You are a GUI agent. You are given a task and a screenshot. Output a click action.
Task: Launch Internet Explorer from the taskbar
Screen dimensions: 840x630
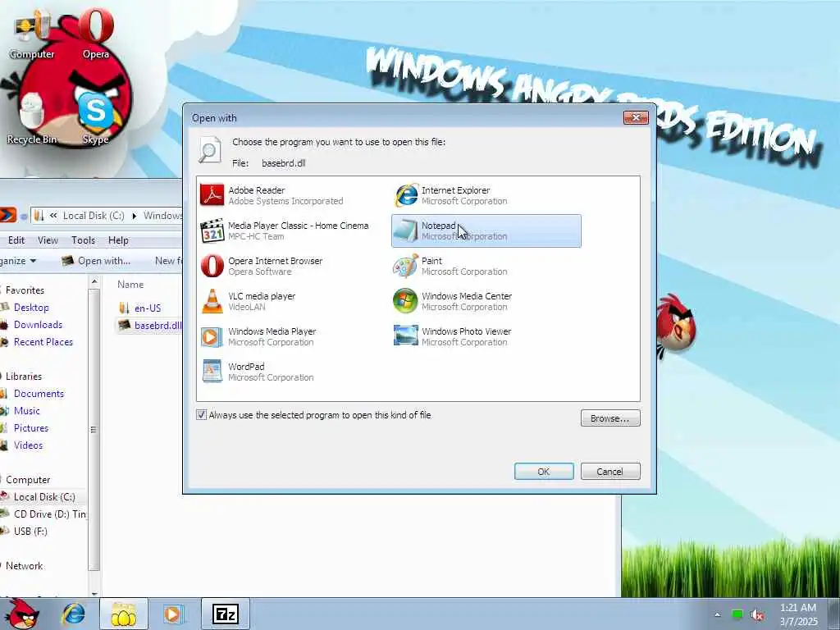(x=73, y=614)
